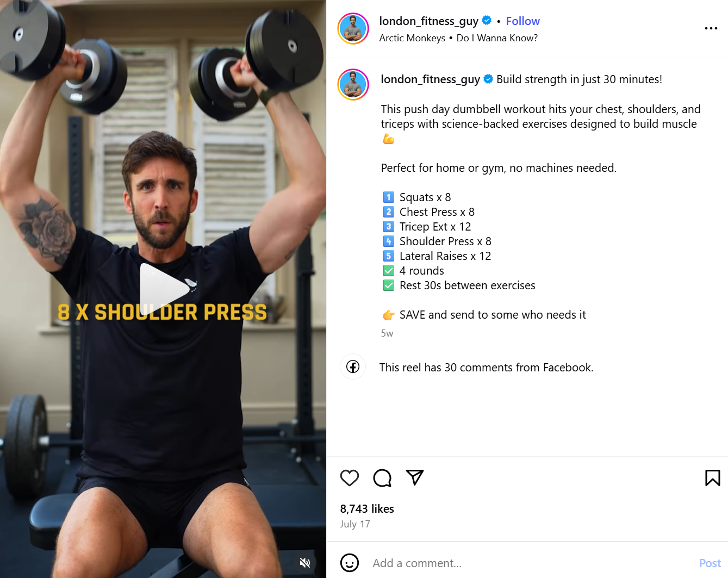The width and height of the screenshot is (728, 578).
Task: Play the reel video
Action: click(163, 289)
